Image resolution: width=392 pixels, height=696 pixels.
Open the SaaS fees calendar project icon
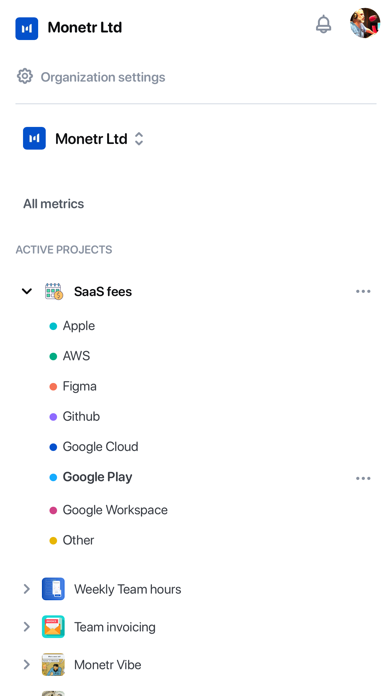54,292
